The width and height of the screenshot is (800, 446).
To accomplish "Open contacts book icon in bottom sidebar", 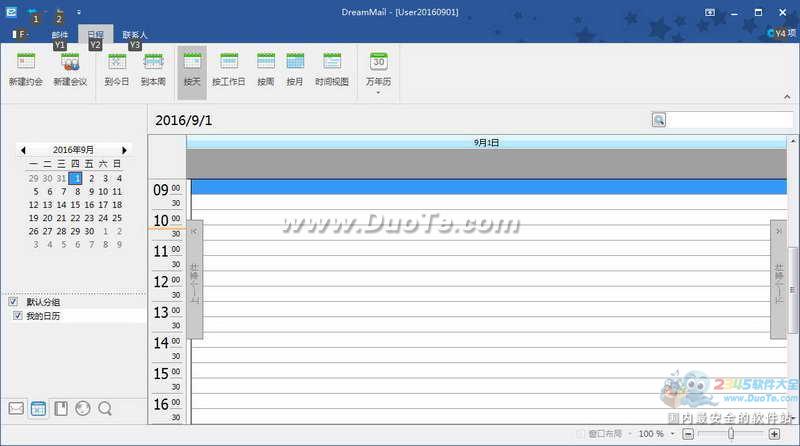I will tap(61, 408).
